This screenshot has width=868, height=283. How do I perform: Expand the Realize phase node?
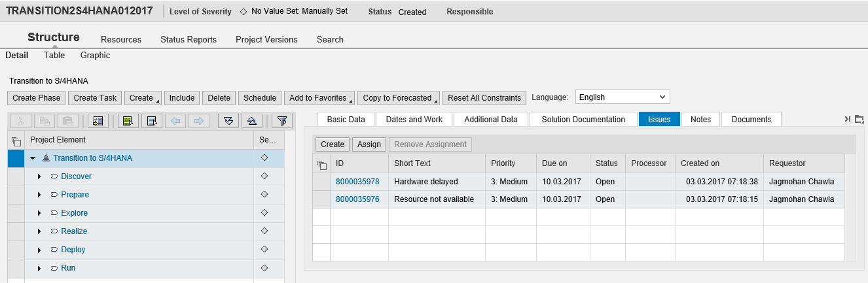coord(39,231)
